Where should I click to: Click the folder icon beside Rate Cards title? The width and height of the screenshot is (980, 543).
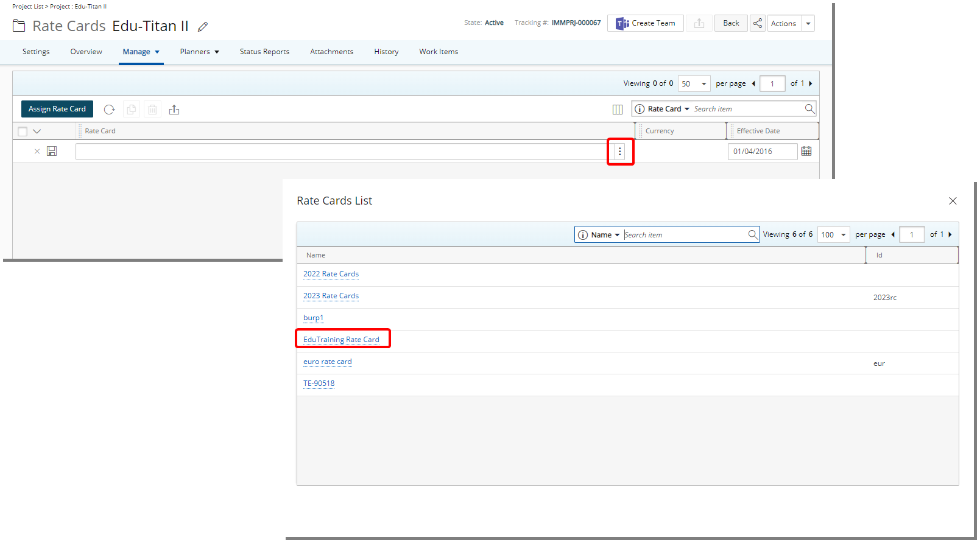coord(19,26)
